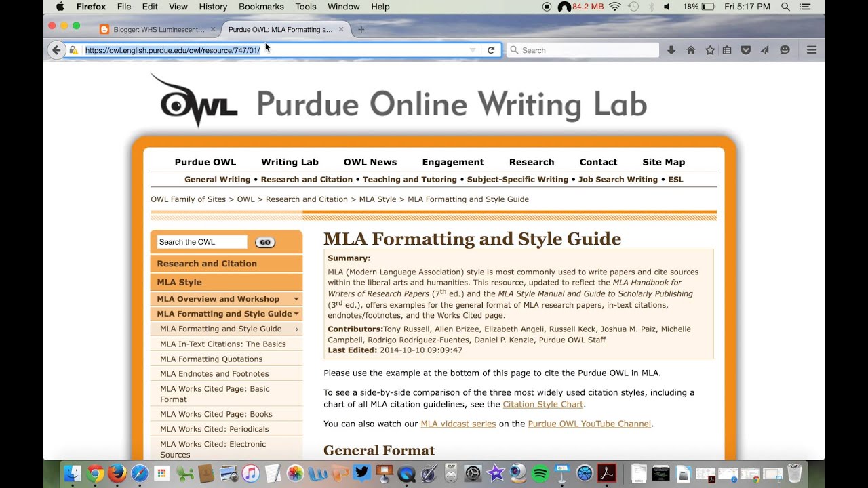Close the Blogger WHS Luminescent tab
This screenshot has height=488, width=868.
click(x=213, y=30)
